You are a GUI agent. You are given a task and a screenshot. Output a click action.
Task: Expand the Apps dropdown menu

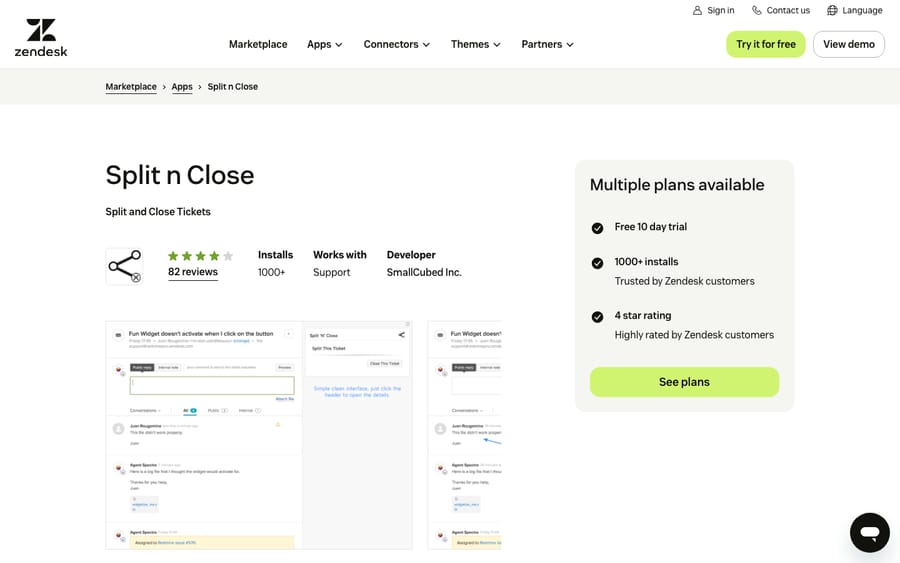[325, 44]
